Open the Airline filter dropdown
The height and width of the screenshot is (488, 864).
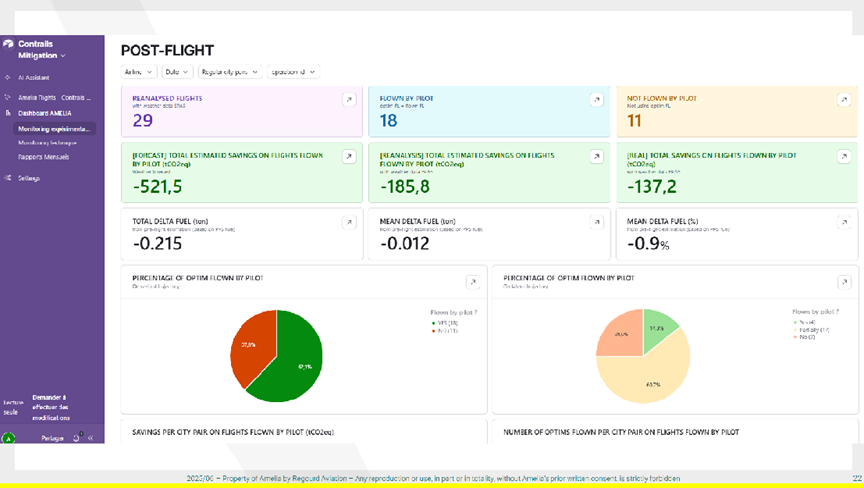click(x=138, y=72)
